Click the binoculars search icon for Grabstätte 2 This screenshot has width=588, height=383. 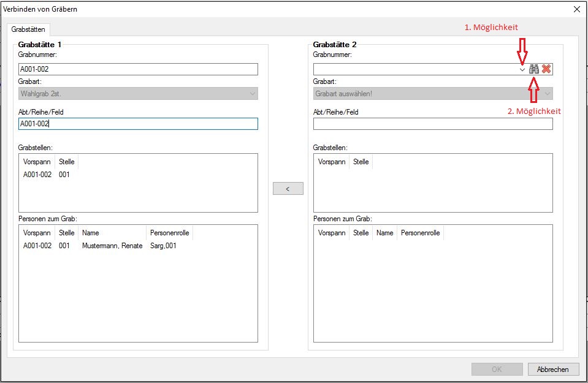534,69
